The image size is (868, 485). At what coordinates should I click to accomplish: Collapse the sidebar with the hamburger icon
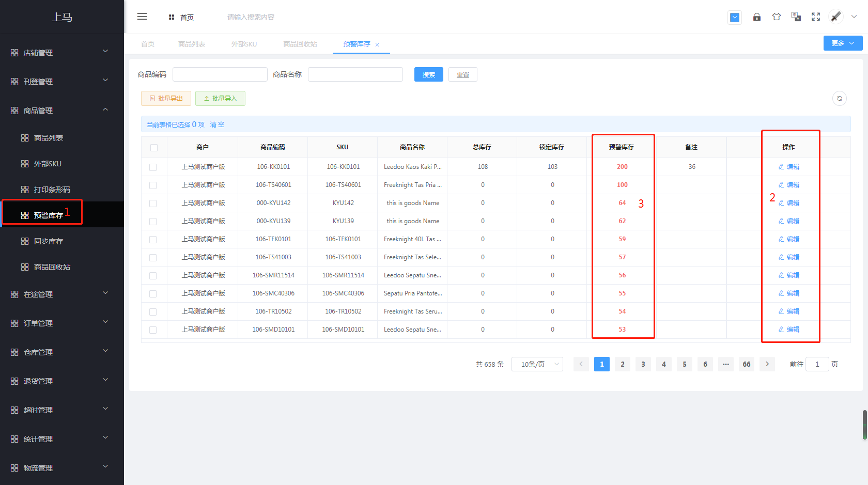[142, 17]
